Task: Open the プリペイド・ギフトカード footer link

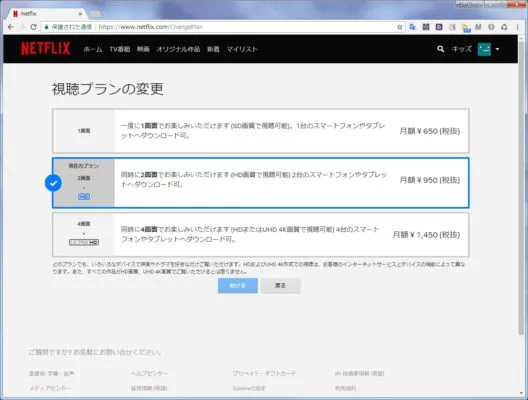Action: 264,373
